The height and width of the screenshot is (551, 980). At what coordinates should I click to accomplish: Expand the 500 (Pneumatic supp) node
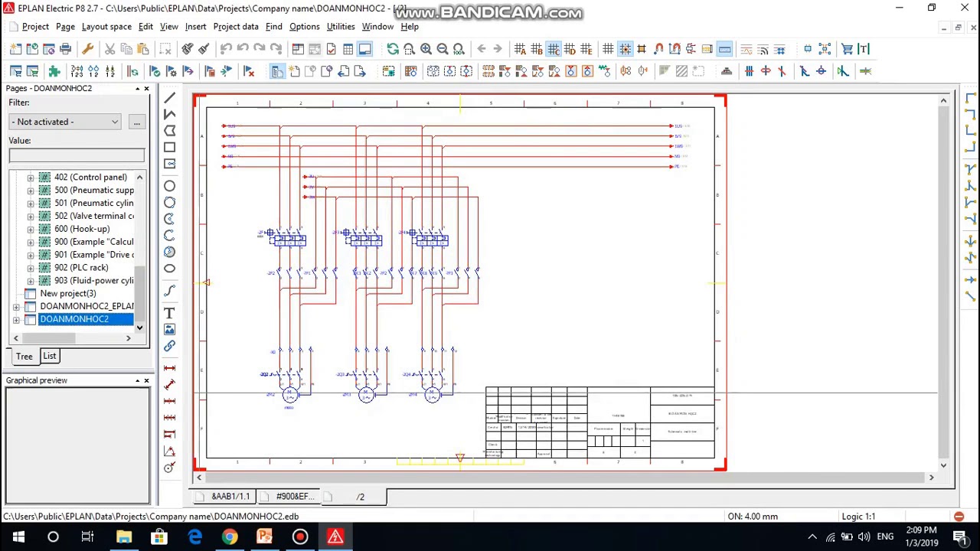click(31, 191)
